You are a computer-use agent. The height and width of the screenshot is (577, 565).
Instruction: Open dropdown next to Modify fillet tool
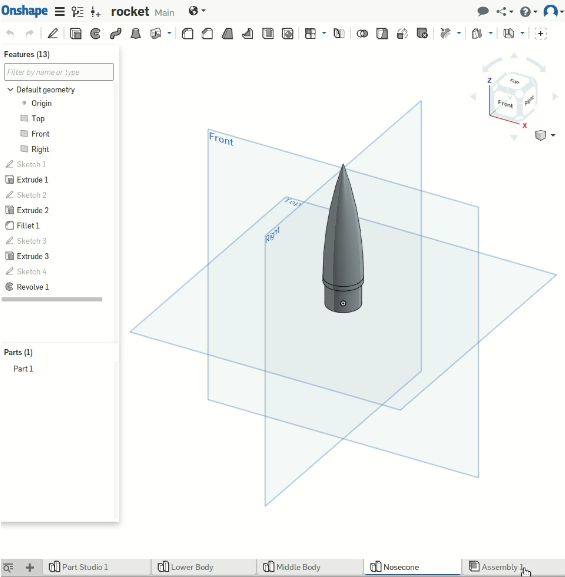tap(459, 33)
